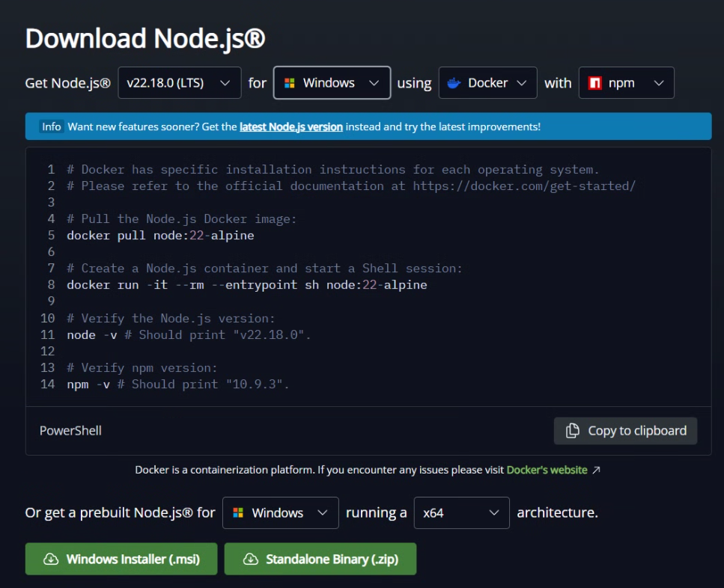The height and width of the screenshot is (588, 724).
Task: Click the "Or get a prebuilt Node.js® for" text
Action: [120, 513]
